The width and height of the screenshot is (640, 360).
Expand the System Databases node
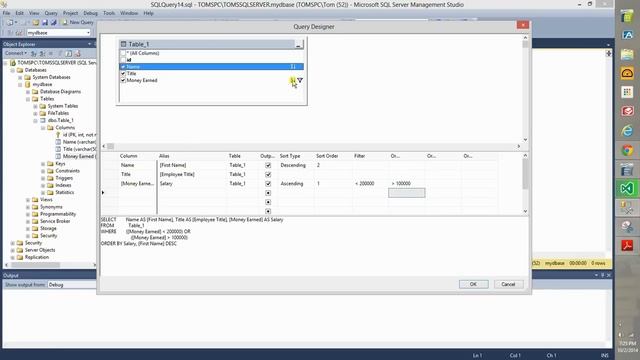[x=20, y=77]
